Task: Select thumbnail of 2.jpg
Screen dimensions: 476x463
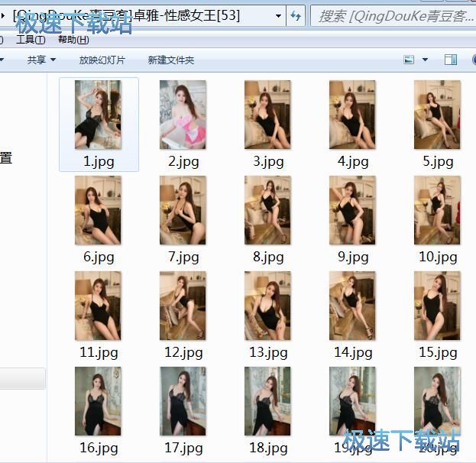Action: [x=183, y=115]
